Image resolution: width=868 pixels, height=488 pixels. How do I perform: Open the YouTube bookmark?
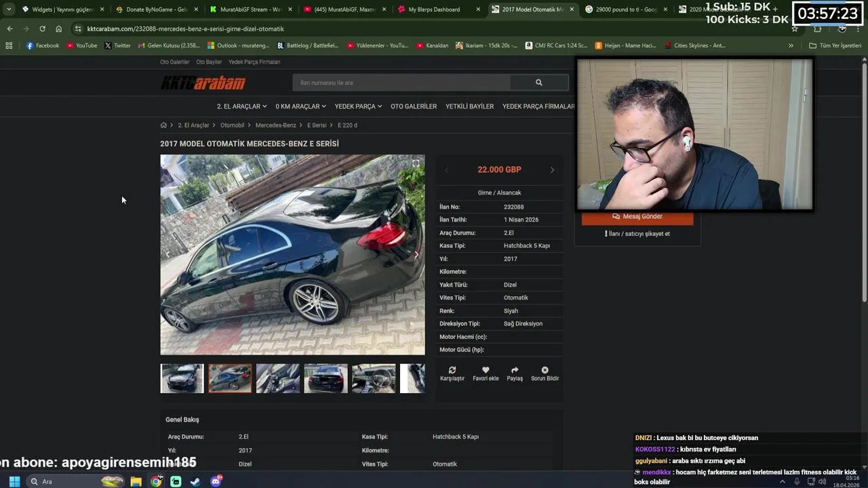[x=82, y=45]
